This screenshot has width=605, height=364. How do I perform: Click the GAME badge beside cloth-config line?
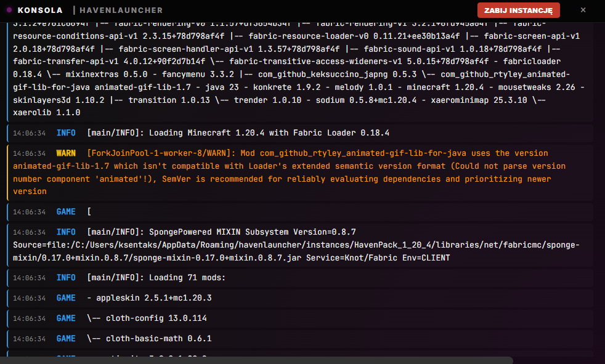66,318
